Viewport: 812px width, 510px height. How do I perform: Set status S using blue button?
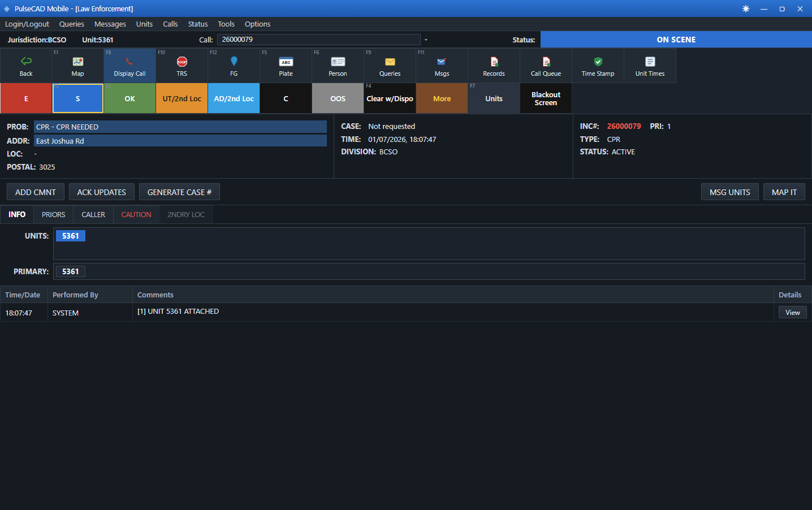point(78,98)
